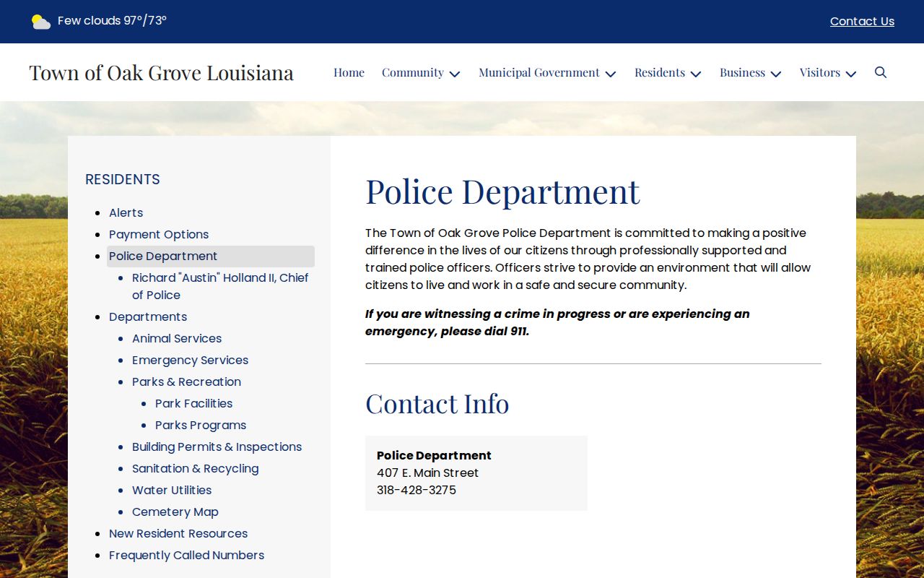The width and height of the screenshot is (924, 578).
Task: Open Emergency Services link
Action: coord(191,360)
